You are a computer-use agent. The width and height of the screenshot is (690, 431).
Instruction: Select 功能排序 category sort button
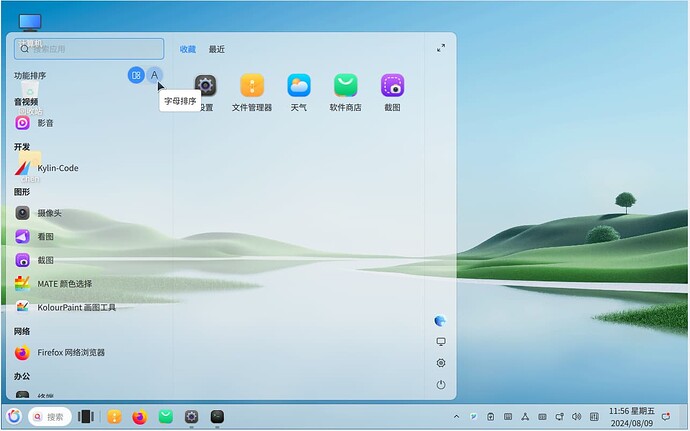[136, 75]
